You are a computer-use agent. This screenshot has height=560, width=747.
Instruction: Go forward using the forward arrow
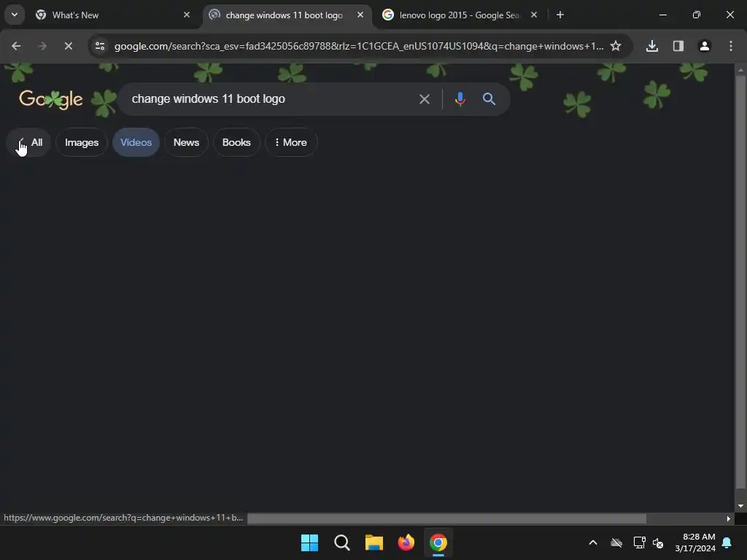point(42,46)
